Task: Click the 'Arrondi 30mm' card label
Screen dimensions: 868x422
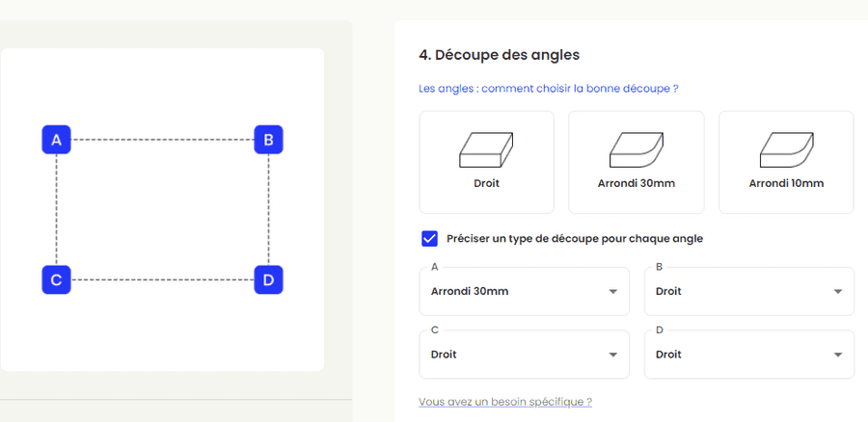Action: pos(637,183)
